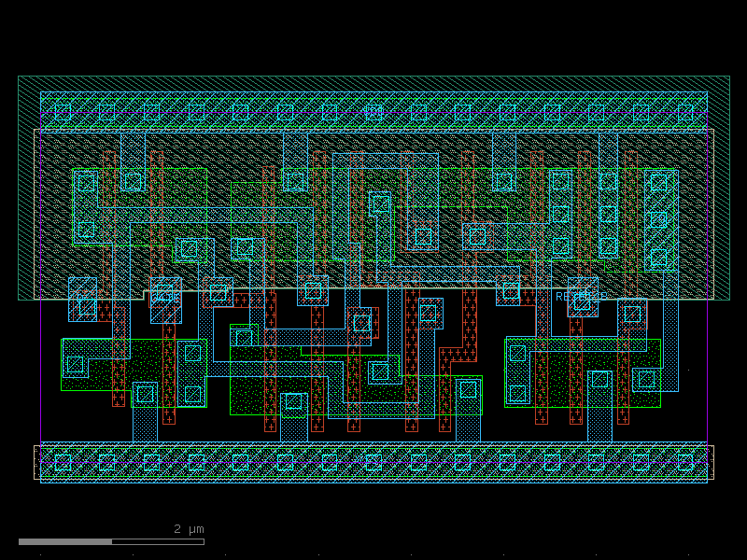
Task: Click the small green diffusion square left of center
Action: [x=244, y=335]
